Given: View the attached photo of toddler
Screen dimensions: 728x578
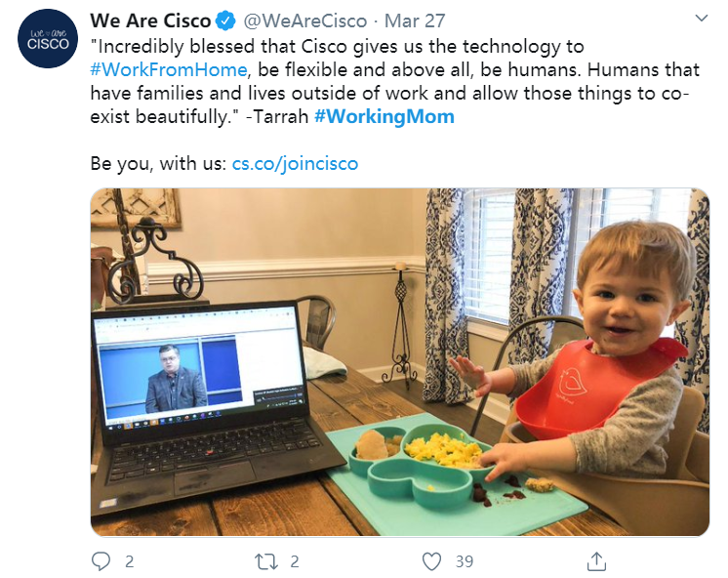Looking at the screenshot, I should tap(400, 362).
